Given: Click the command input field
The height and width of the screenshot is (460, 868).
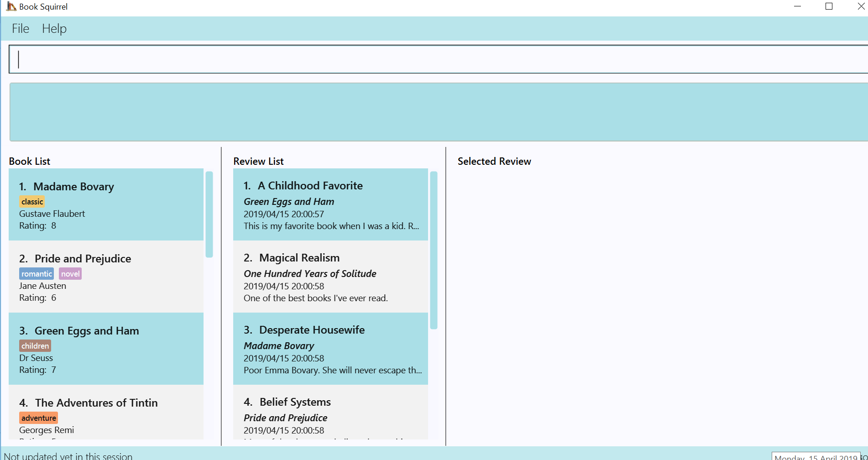Looking at the screenshot, I should click(438, 59).
